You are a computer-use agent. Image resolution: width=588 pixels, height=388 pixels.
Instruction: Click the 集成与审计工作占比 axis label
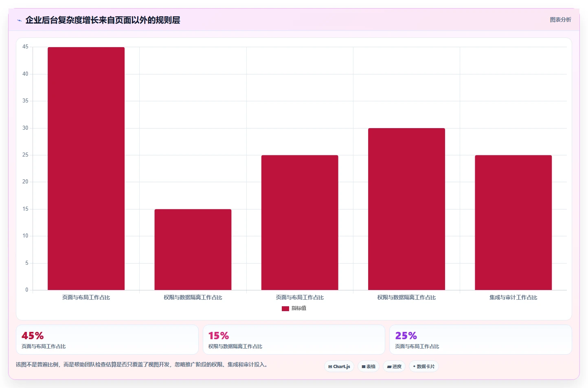[x=513, y=298]
